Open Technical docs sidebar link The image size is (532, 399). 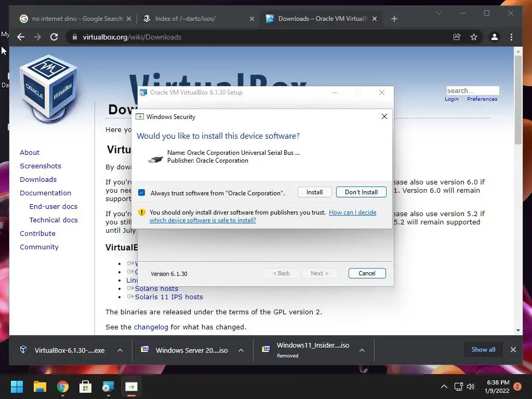point(54,220)
